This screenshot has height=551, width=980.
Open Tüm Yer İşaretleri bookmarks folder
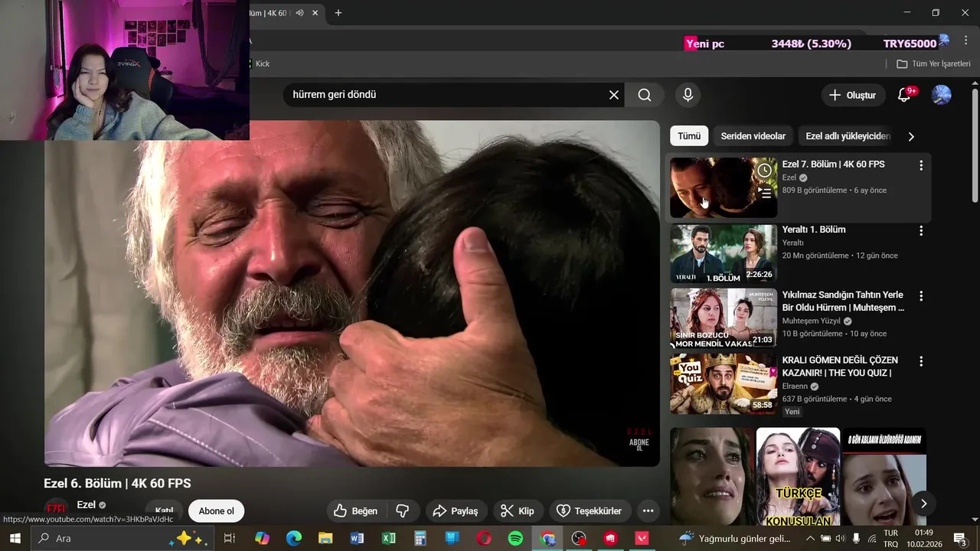click(934, 64)
